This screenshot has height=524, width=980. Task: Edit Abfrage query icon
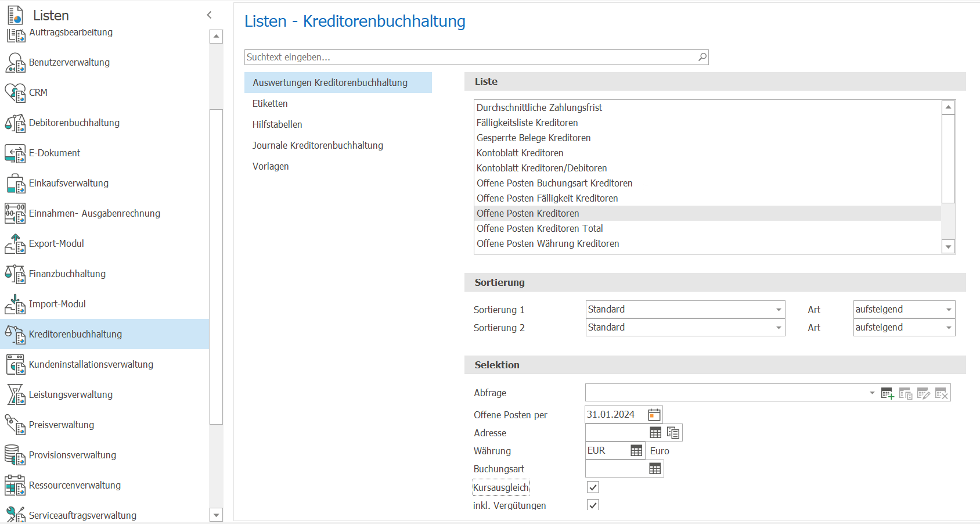click(924, 393)
